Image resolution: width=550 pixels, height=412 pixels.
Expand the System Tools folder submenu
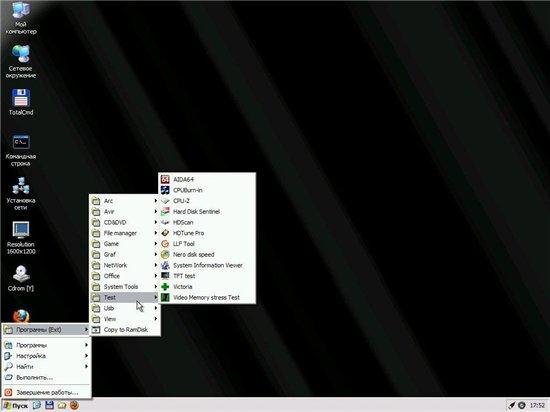(125, 287)
